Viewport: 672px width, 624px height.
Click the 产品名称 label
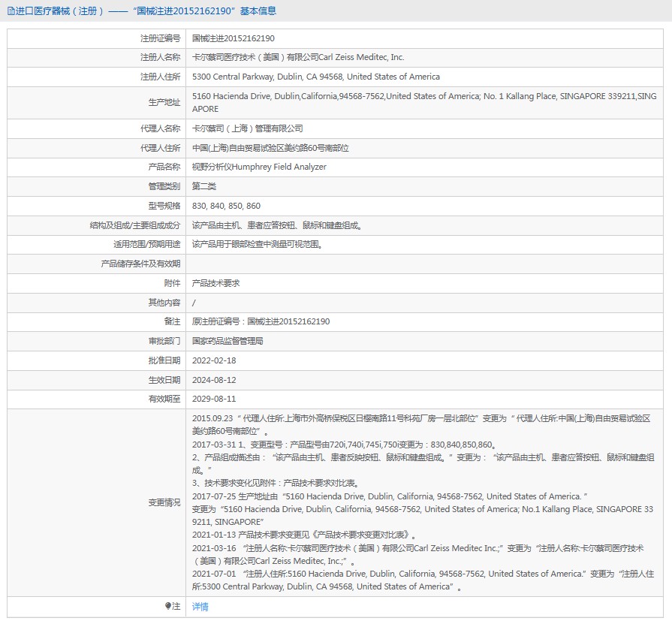tap(164, 167)
